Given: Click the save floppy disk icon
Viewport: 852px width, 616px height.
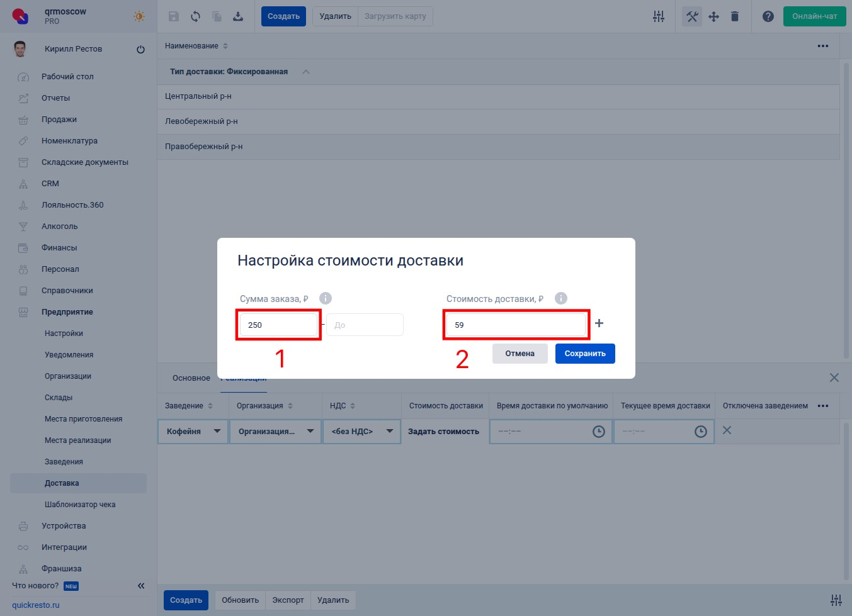Looking at the screenshot, I should (x=174, y=16).
